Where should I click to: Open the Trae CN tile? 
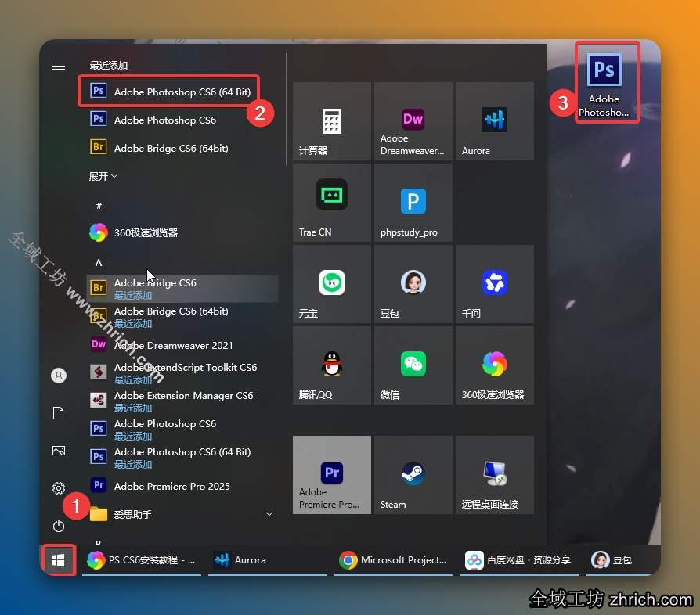click(x=332, y=203)
